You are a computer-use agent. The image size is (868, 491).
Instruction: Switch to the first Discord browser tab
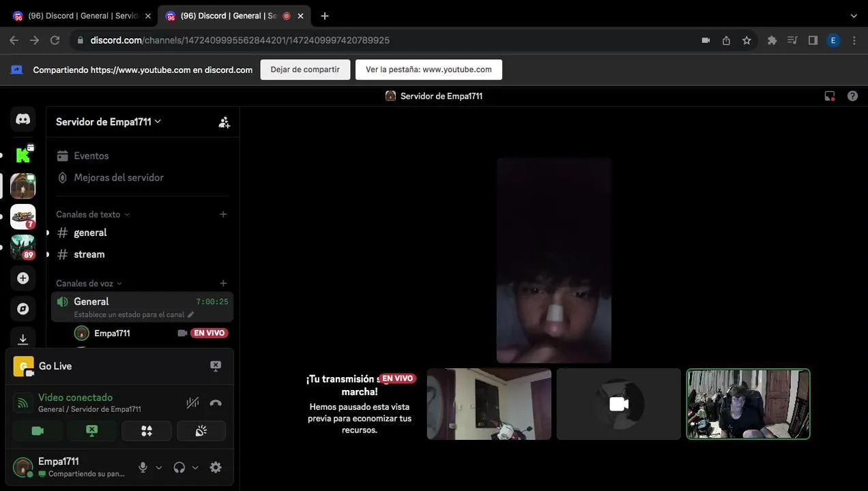click(x=81, y=16)
